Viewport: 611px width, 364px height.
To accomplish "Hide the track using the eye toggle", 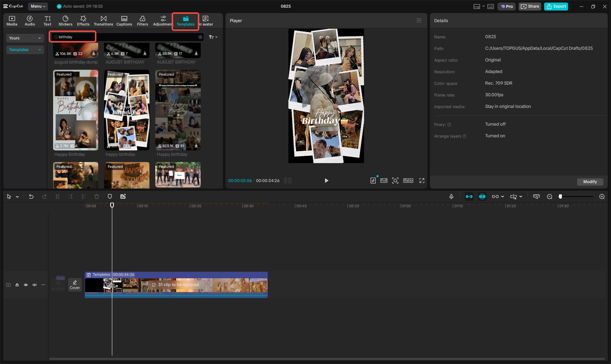I will pos(25,285).
